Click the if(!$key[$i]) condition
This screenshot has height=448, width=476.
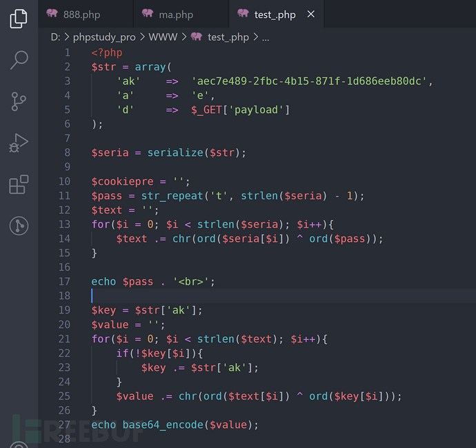click(157, 354)
